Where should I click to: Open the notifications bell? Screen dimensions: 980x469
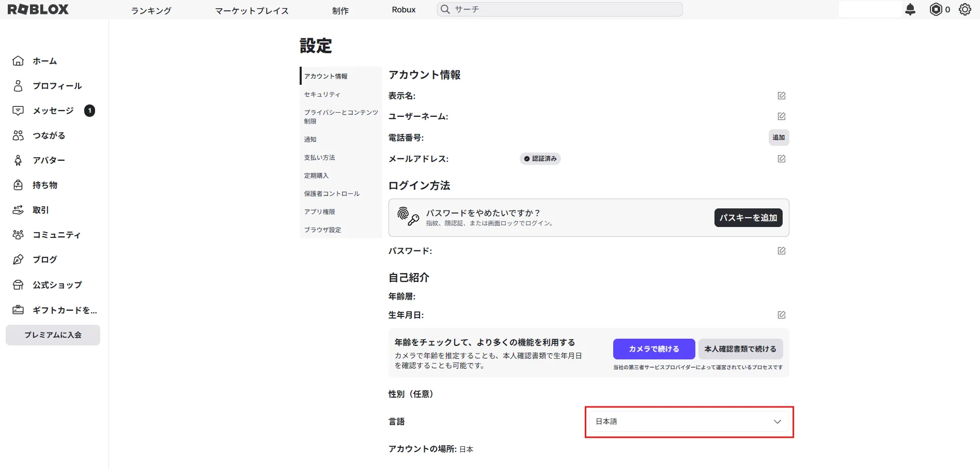[910, 9]
